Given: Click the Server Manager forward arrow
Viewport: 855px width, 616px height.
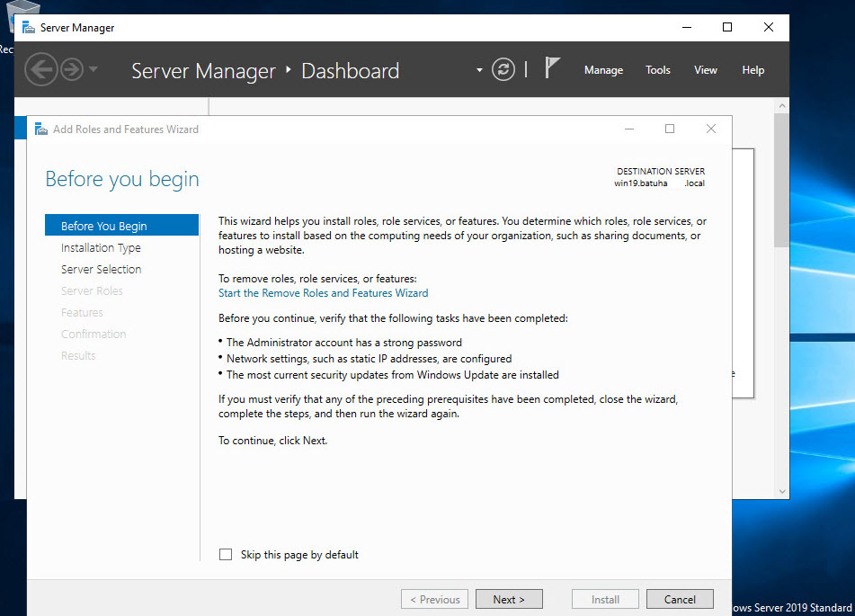Looking at the screenshot, I should (71, 70).
